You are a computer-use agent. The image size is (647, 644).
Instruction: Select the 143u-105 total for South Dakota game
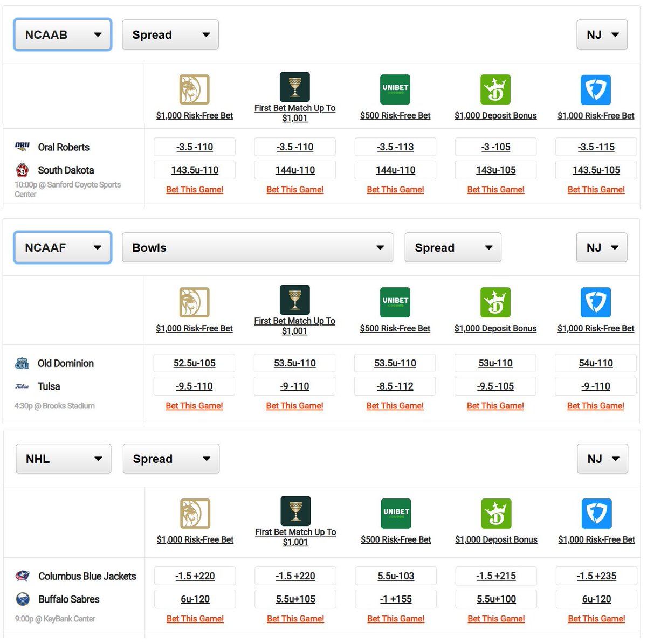click(x=495, y=170)
